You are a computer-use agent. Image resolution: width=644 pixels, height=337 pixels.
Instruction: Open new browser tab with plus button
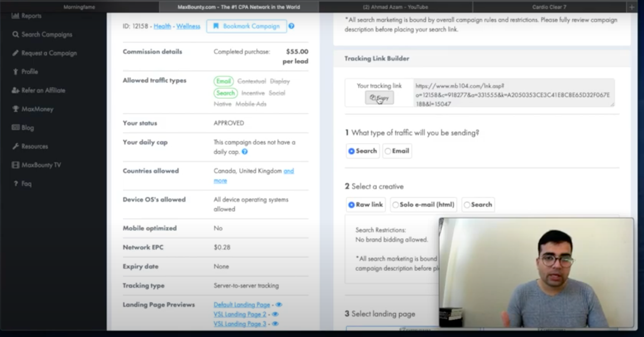(x=632, y=7)
